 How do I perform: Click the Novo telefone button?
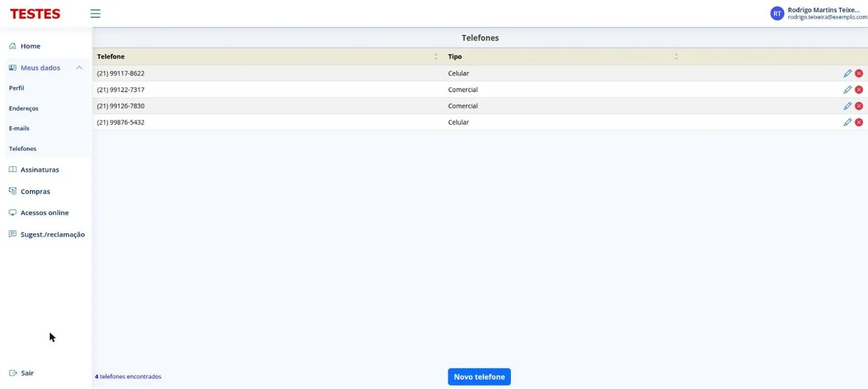(479, 377)
